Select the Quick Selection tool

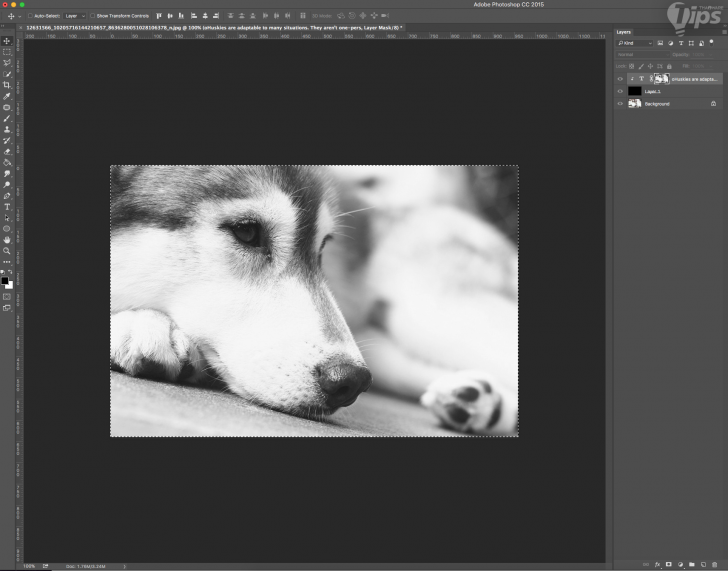[6, 74]
